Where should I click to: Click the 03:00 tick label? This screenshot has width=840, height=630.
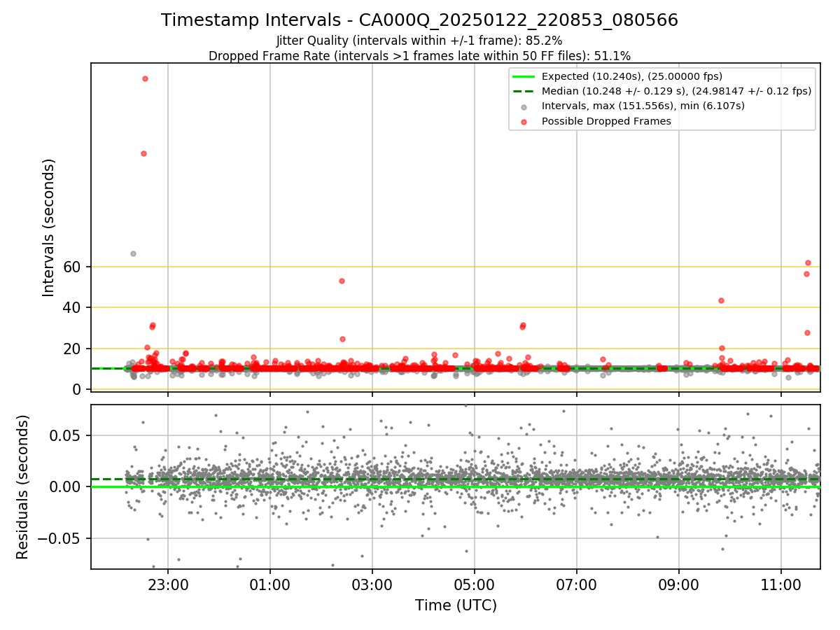372,584
